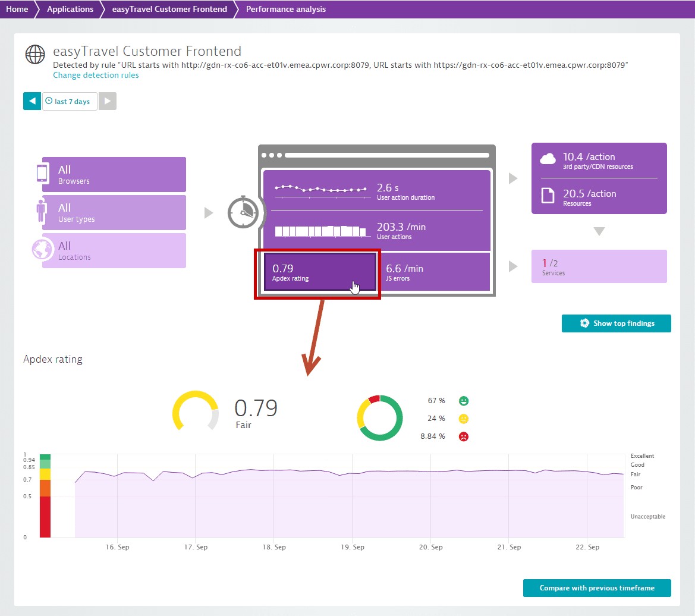Click the globe application icon
Image resolution: width=695 pixels, height=616 pixels.
35,55
